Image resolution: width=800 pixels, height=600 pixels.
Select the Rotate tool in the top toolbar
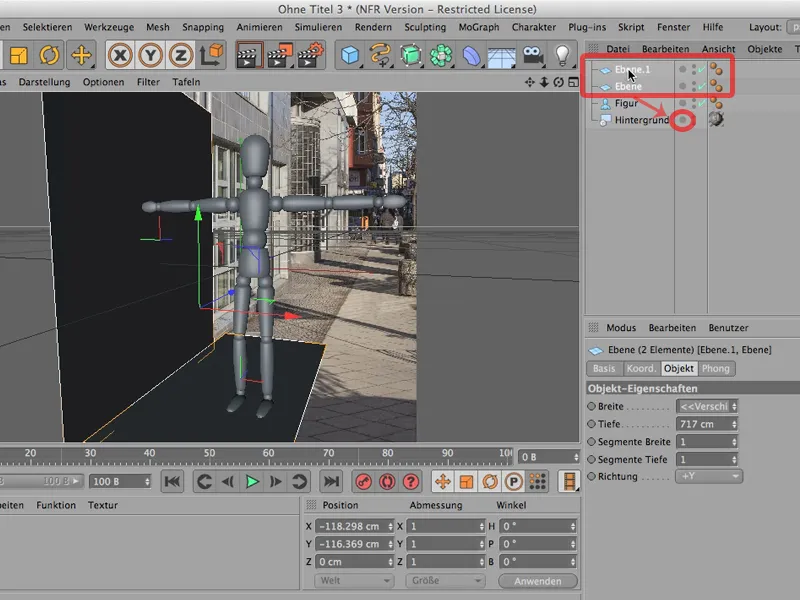pos(49,55)
